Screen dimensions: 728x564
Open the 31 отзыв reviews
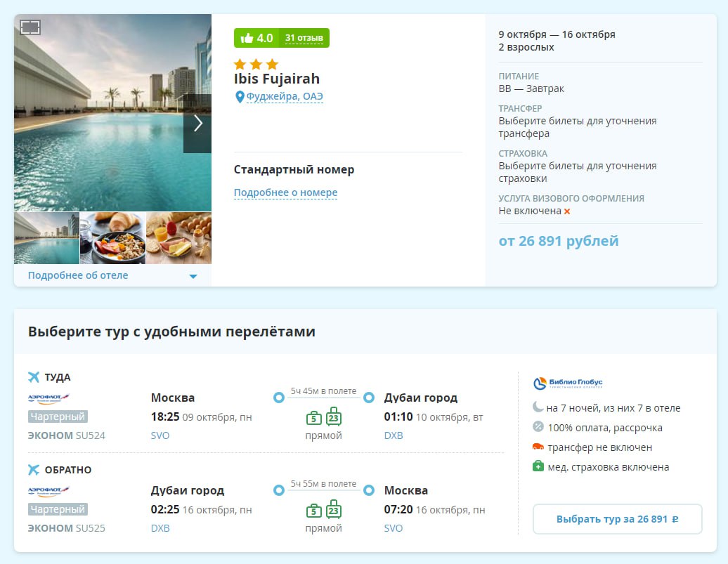tap(304, 38)
